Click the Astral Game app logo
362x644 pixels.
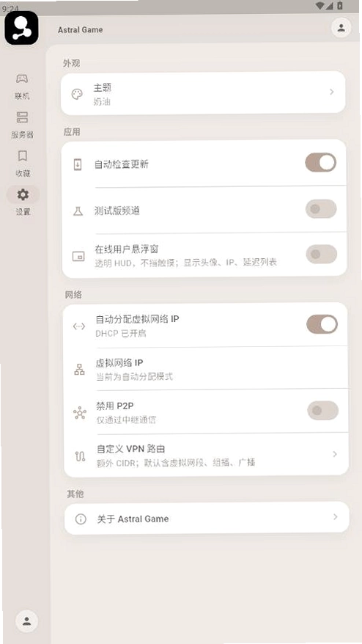click(x=21, y=28)
